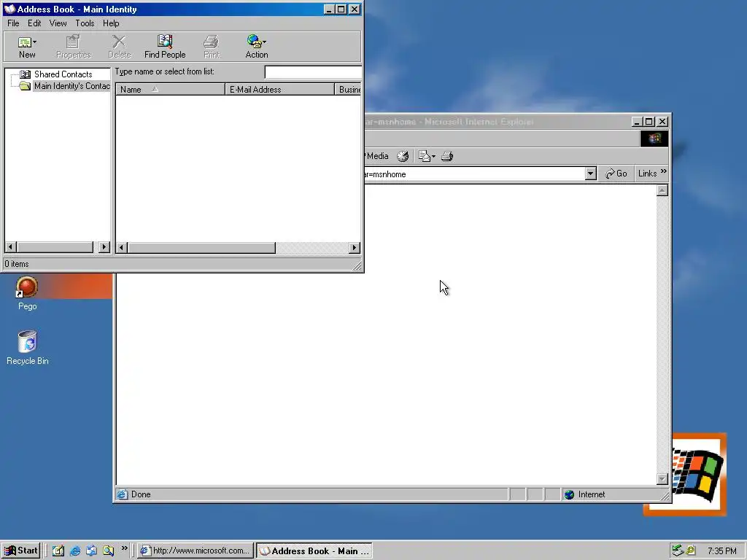Open the Action toolbar button
The image size is (747, 560).
pos(256,47)
